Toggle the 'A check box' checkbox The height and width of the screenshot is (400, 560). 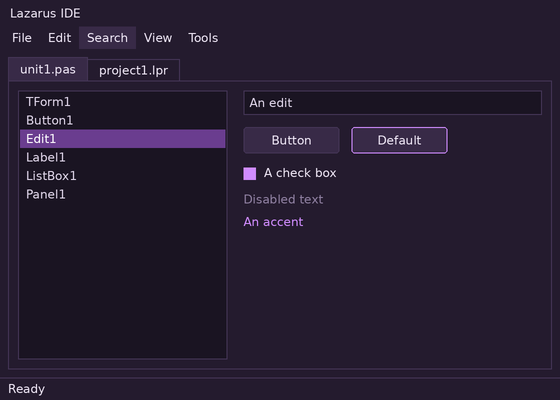click(250, 174)
